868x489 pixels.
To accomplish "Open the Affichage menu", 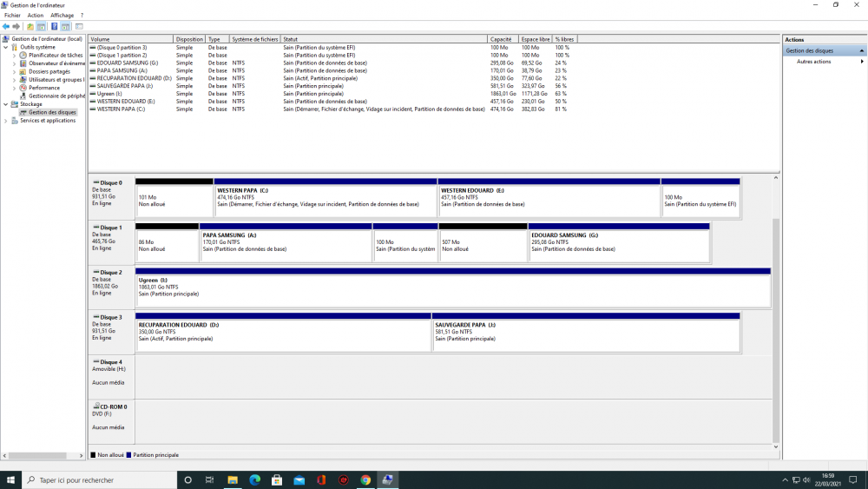I will click(x=62, y=16).
